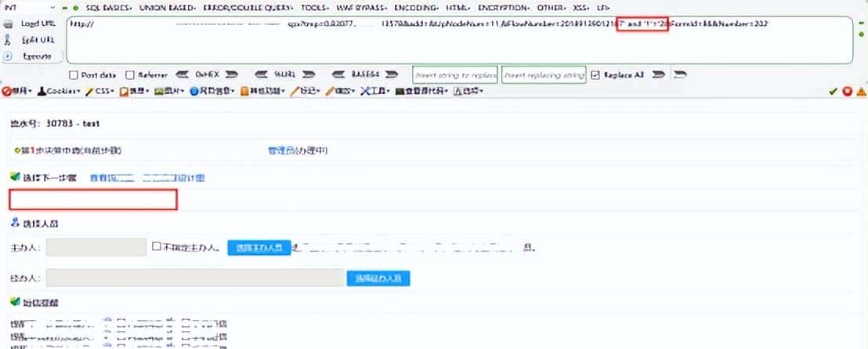Open the HTML menu in HackBar
The image size is (868, 349).
tap(458, 9)
